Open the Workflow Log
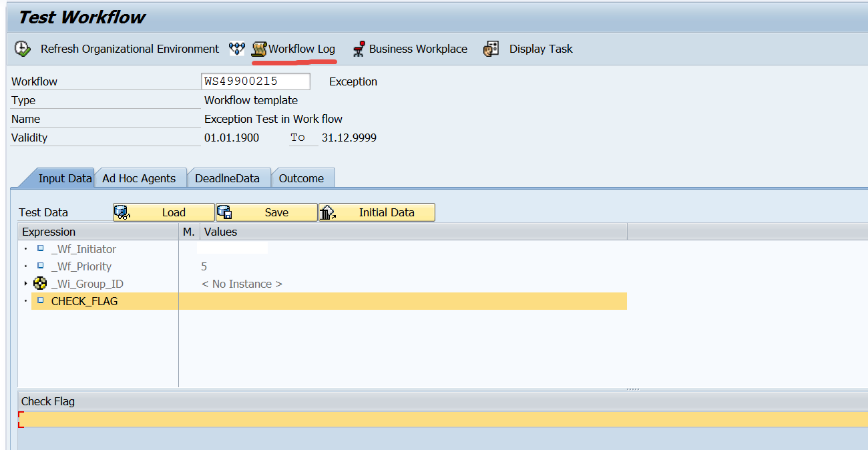 tap(302, 49)
